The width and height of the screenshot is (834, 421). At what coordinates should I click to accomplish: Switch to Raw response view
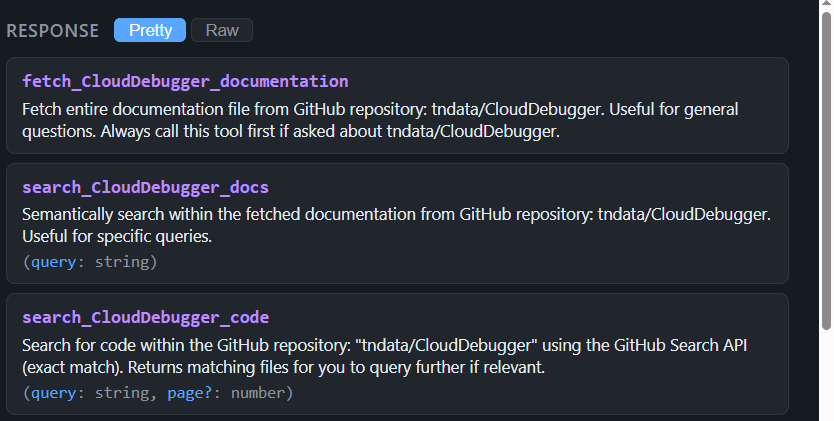222,30
